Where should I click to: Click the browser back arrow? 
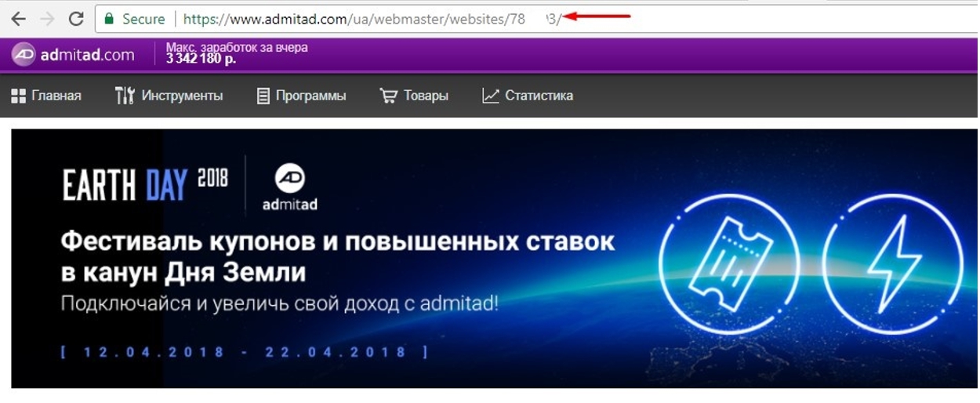tap(17, 19)
